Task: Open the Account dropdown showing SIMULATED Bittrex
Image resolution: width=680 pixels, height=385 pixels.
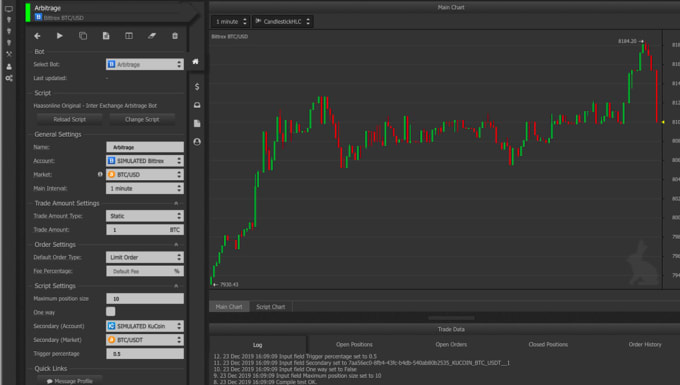Action: 145,161
